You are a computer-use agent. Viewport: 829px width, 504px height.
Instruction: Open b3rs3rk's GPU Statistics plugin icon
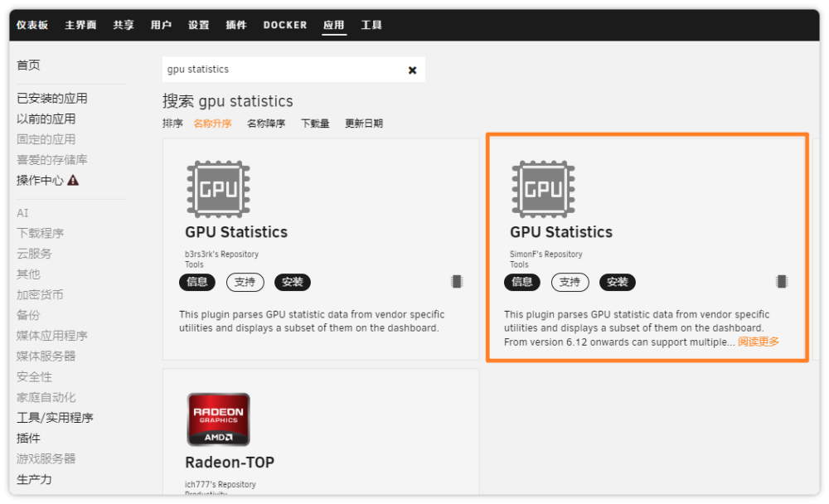(218, 189)
